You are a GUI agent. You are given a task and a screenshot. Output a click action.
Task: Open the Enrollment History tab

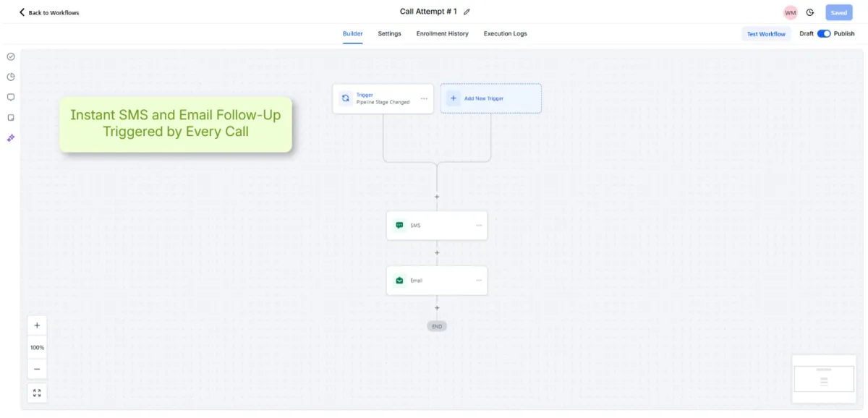click(x=442, y=34)
